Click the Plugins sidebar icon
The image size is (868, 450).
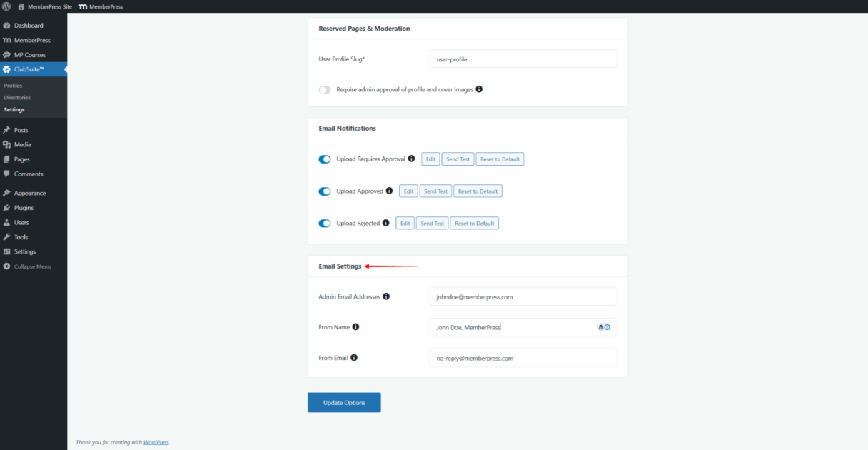8,207
